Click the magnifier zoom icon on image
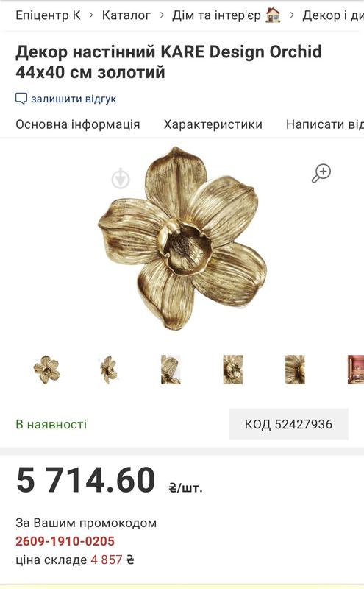This screenshot has height=589, width=364. coord(321,173)
